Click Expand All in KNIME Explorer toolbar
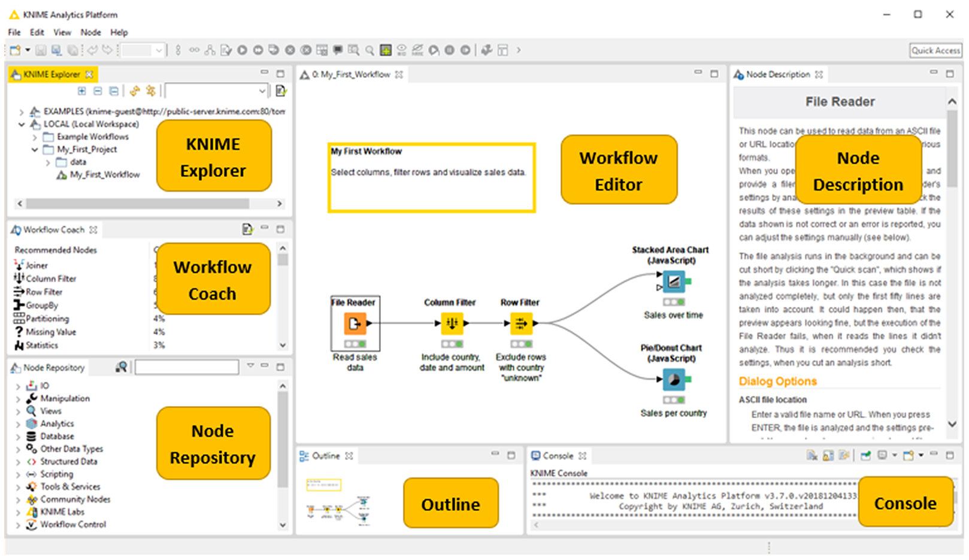 tap(81, 91)
